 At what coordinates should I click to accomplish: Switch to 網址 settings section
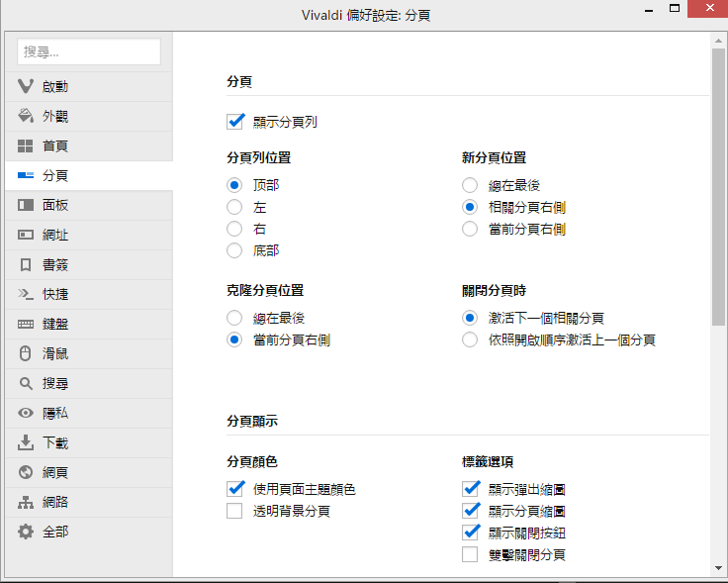(x=89, y=235)
